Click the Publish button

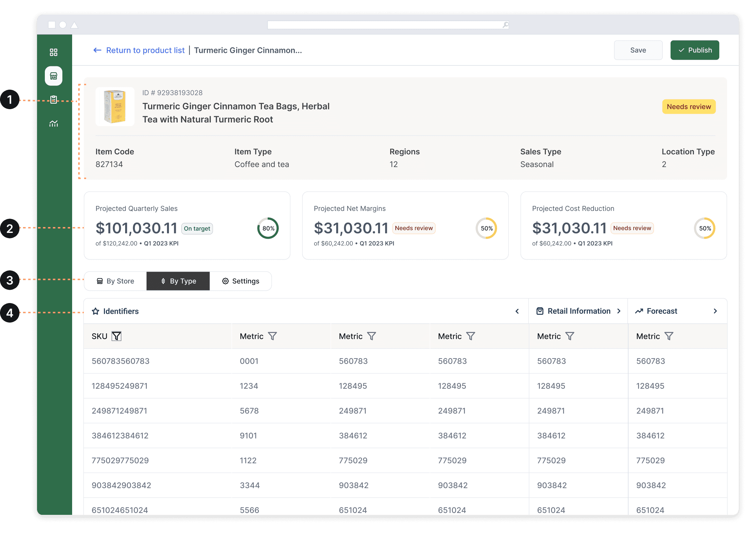pos(694,50)
